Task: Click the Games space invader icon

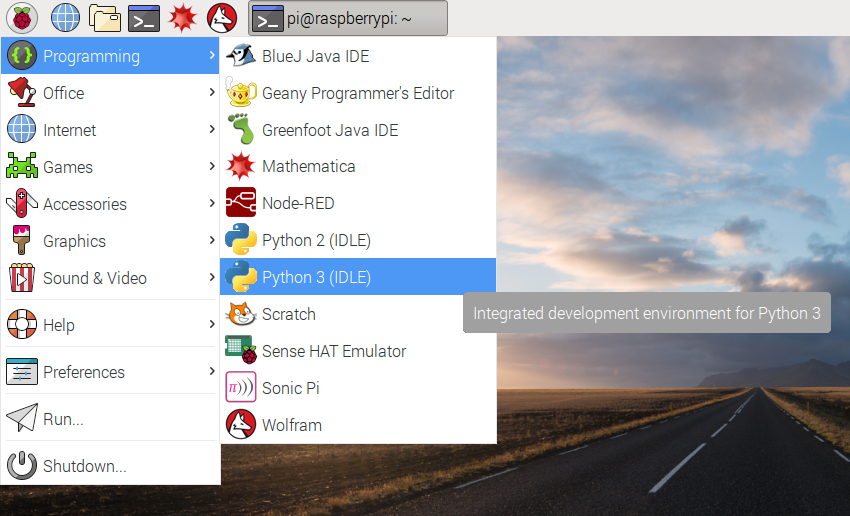Action: tap(22, 166)
